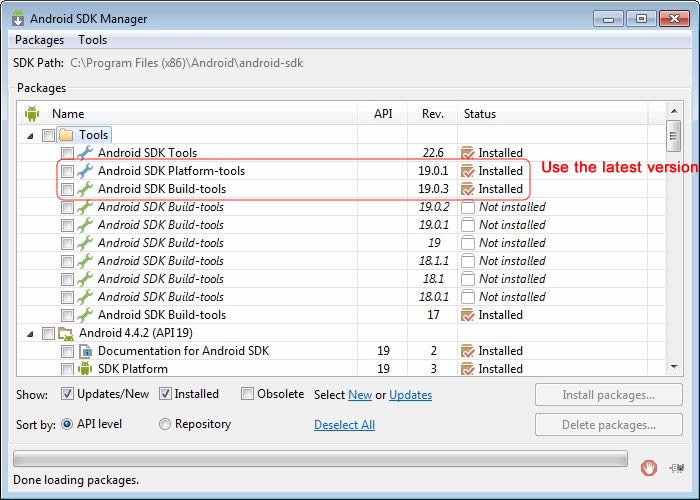Click the Done loading packages status text
Image resolution: width=700 pixels, height=500 pixels.
76,480
